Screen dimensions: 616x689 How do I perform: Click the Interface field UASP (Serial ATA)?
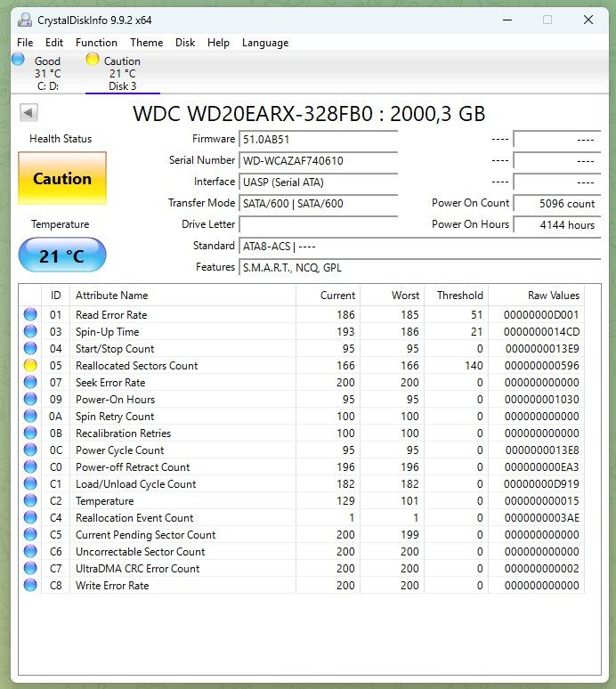pos(318,182)
